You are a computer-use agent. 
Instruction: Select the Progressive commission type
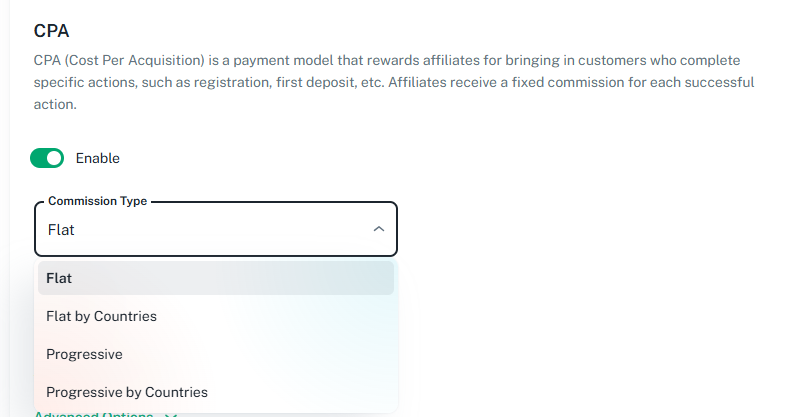[x=84, y=354]
